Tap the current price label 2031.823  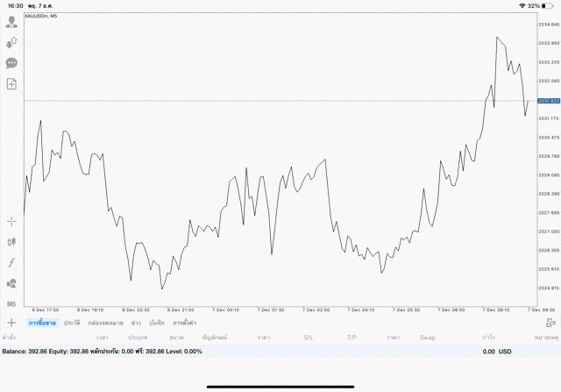point(549,101)
